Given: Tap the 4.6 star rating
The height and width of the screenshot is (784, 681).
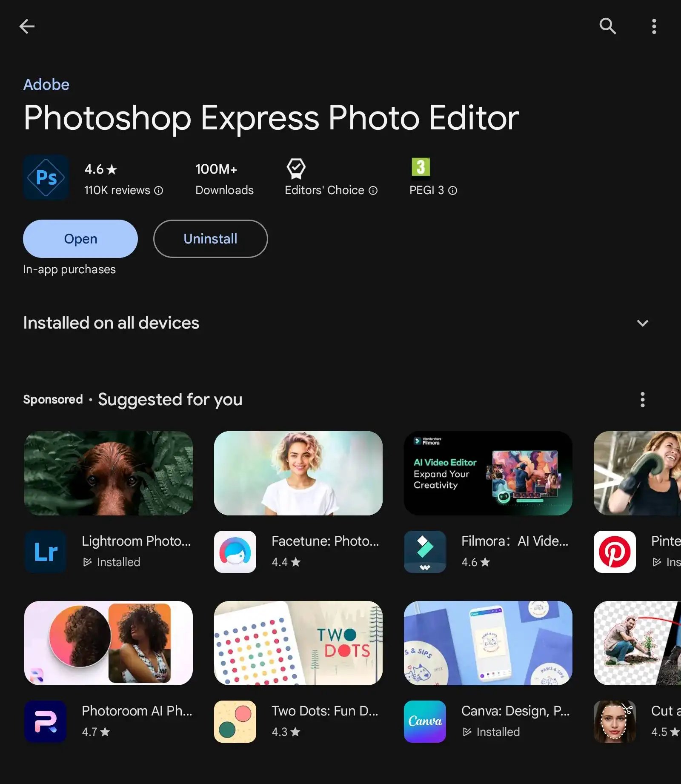Looking at the screenshot, I should (x=101, y=169).
